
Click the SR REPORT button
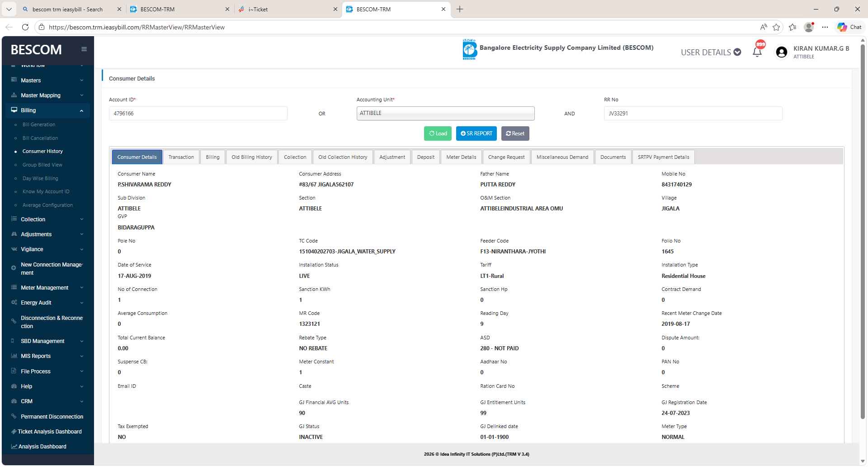(x=476, y=133)
